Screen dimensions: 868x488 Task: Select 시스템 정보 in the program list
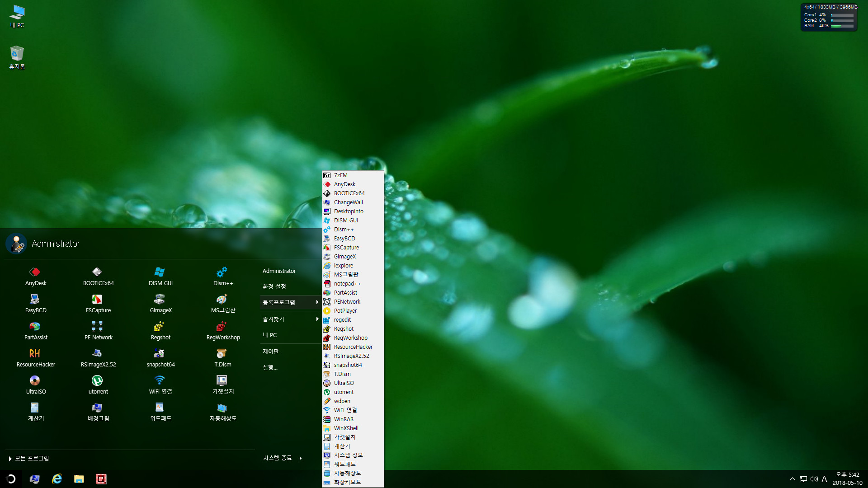coord(353,455)
